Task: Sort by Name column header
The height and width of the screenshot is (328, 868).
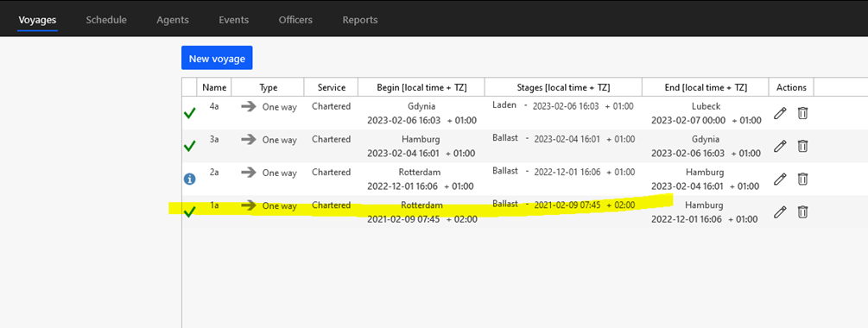Action: [x=214, y=87]
